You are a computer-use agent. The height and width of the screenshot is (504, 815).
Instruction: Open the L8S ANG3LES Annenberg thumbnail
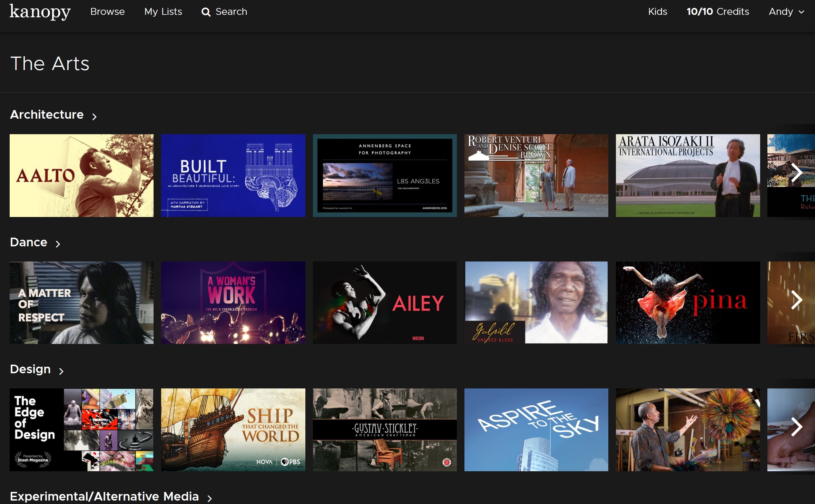385,176
